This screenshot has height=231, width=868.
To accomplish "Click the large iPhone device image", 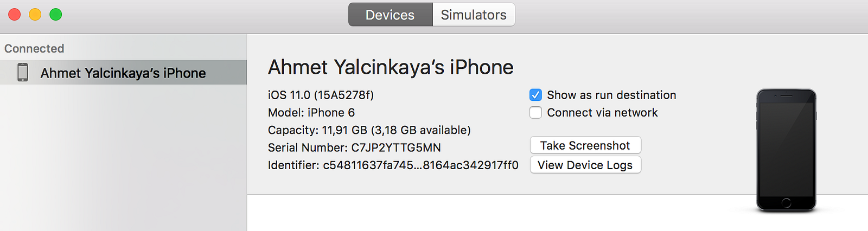I will click(786, 150).
